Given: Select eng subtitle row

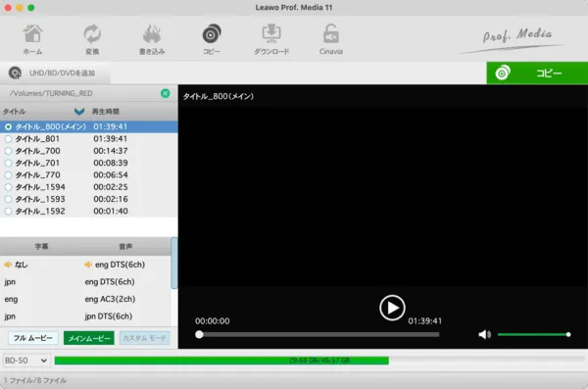Looking at the screenshot, I should click(11, 299).
